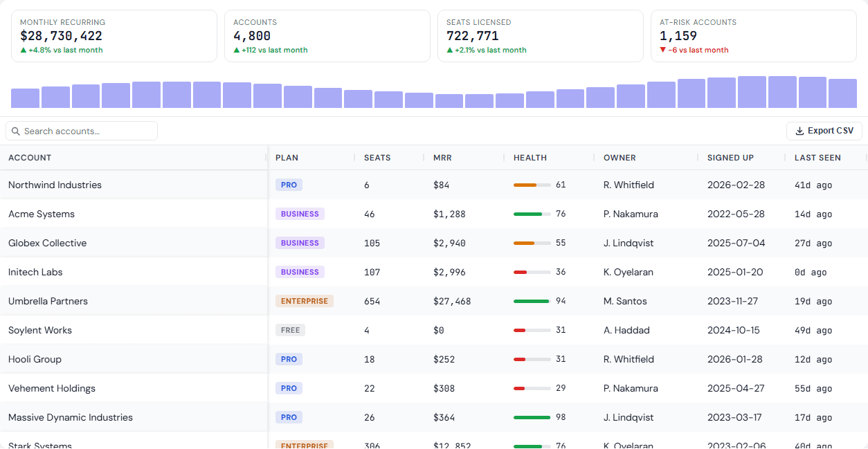Click signed up date 2026-02-28
This screenshot has width=868, height=449.
pos(736,185)
